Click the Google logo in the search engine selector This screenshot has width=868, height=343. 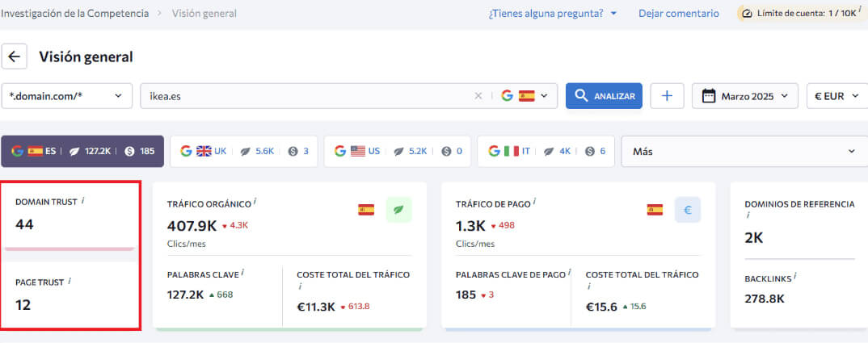507,96
